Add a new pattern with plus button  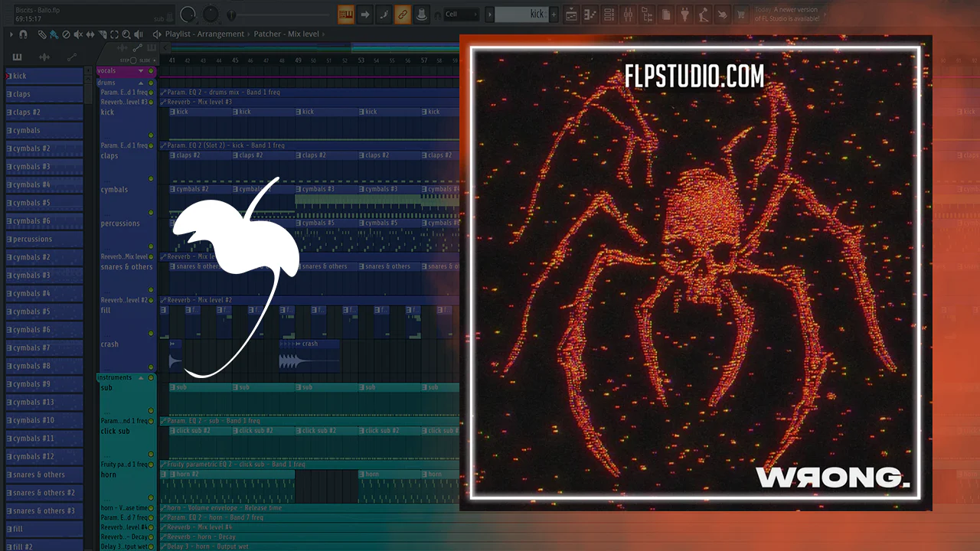point(554,15)
